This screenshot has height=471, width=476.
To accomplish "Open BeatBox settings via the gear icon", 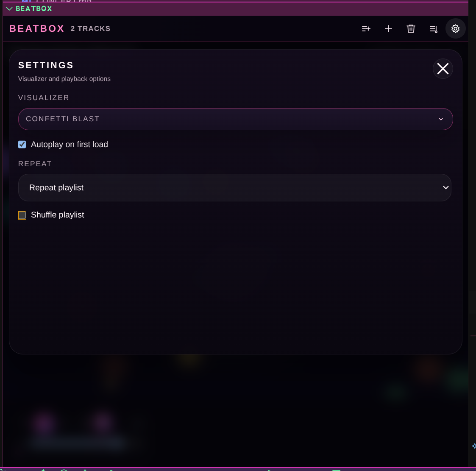I will click(455, 28).
